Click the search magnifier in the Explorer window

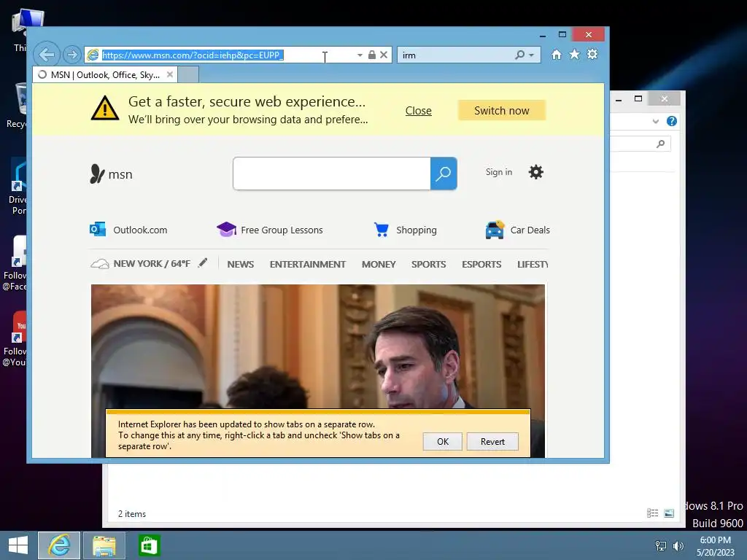[x=660, y=144]
